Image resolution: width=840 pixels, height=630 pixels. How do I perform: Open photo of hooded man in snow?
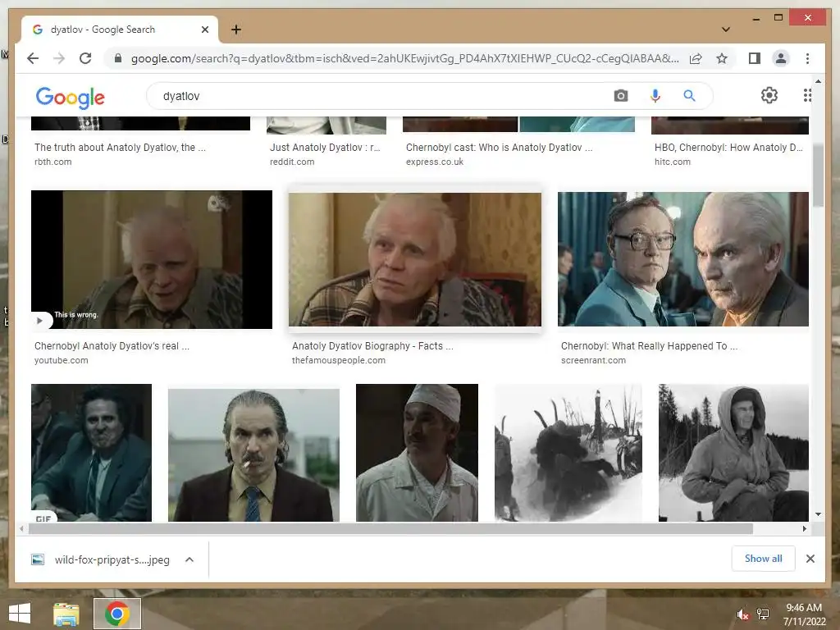pyautogui.click(x=733, y=453)
